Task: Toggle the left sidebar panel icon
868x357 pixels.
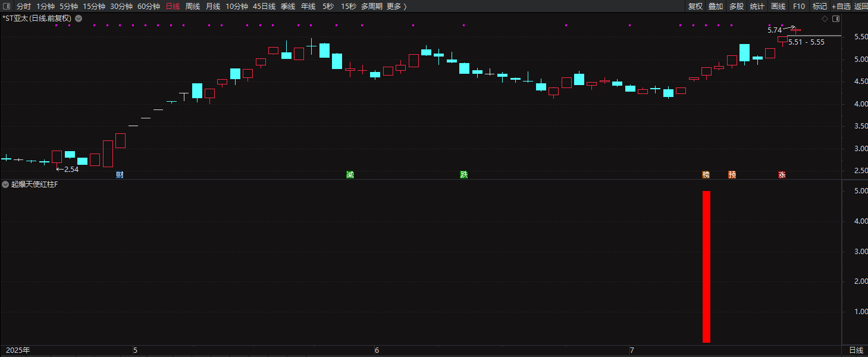Action: click(x=7, y=6)
